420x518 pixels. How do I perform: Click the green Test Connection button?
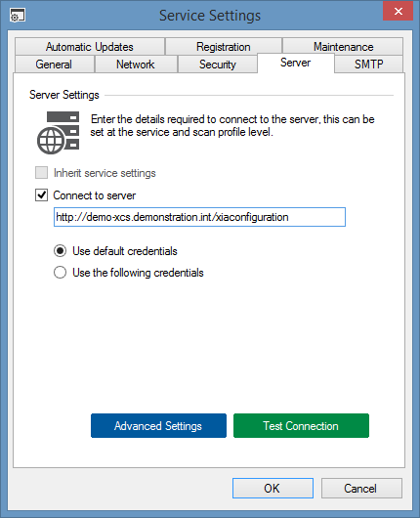point(301,426)
